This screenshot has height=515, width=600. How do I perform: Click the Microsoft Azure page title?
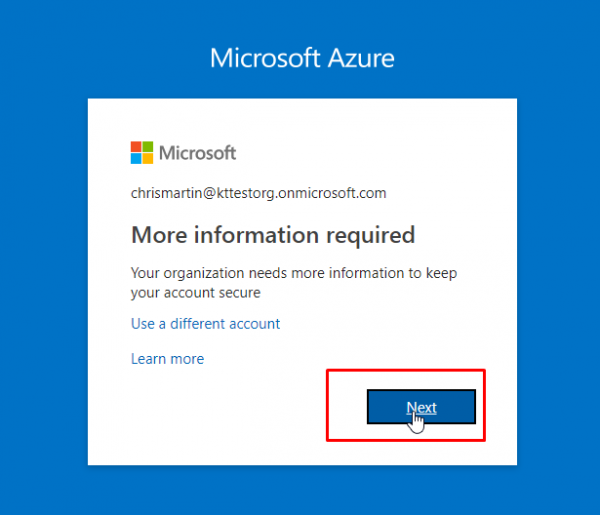click(302, 58)
